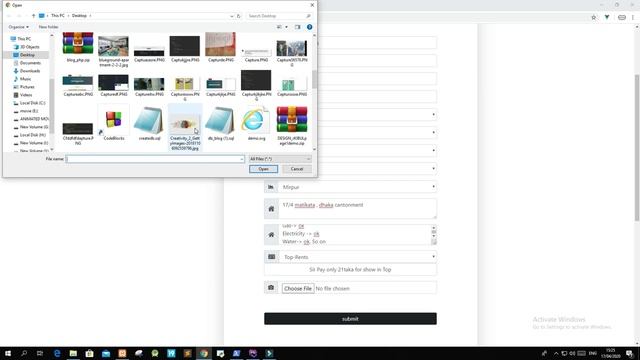Open Microsoft Edge from taskbar

tap(57, 353)
